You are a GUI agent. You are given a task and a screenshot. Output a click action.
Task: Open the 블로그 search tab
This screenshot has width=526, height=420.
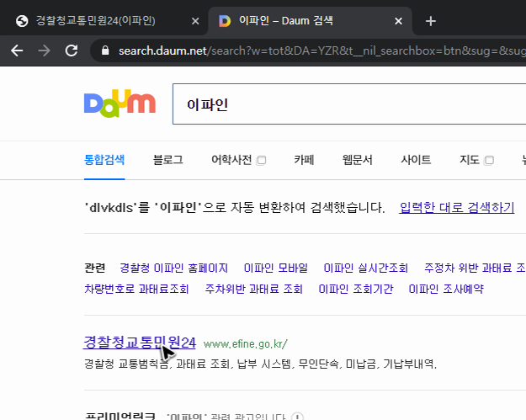click(x=168, y=160)
